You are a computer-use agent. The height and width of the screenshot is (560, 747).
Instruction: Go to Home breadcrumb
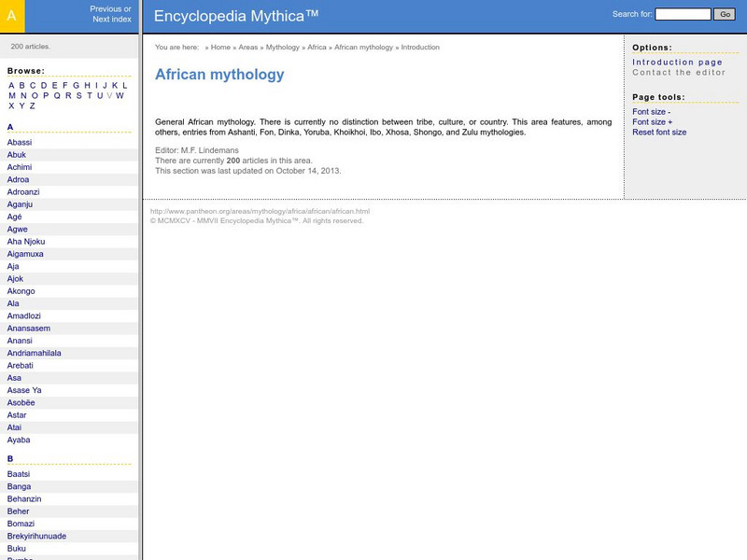click(x=220, y=48)
